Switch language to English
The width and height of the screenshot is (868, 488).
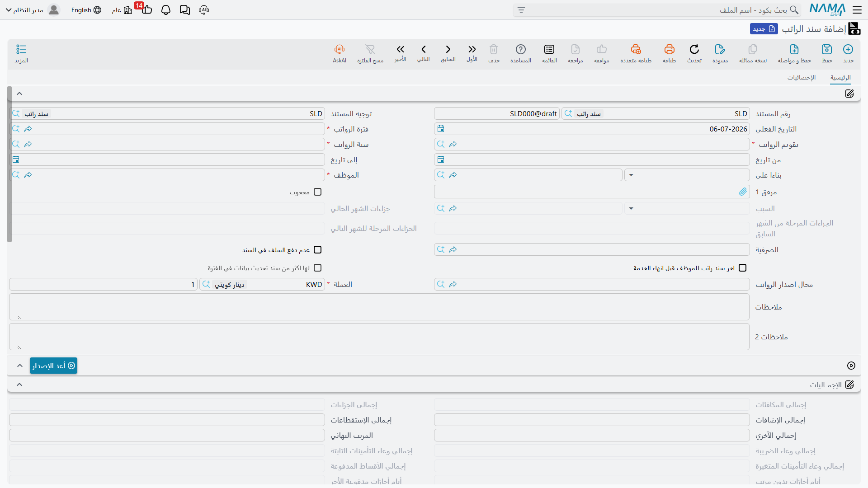86,10
